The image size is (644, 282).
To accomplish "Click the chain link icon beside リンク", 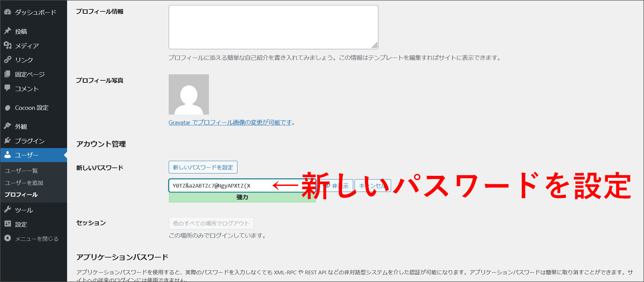I will [x=7, y=60].
